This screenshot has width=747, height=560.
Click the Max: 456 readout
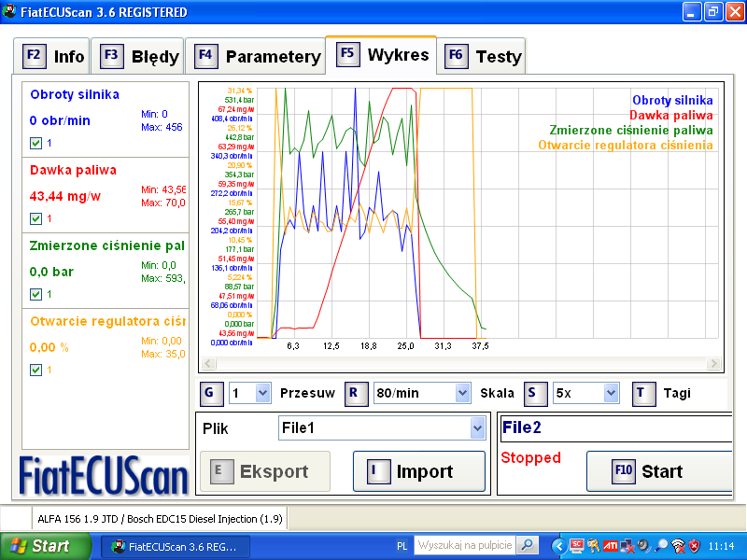click(x=162, y=127)
